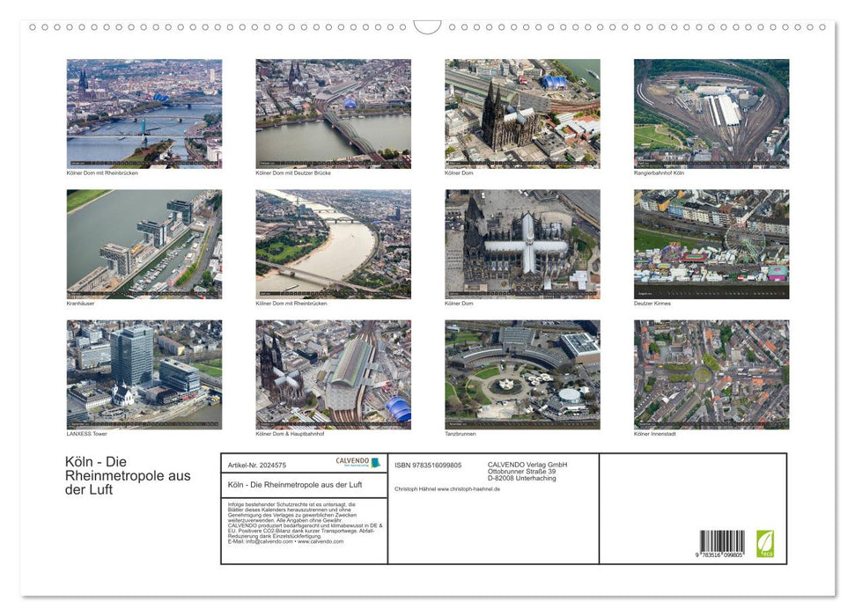Select the Kölner Innenstadt photo
855x616 pixels.
click(711, 374)
